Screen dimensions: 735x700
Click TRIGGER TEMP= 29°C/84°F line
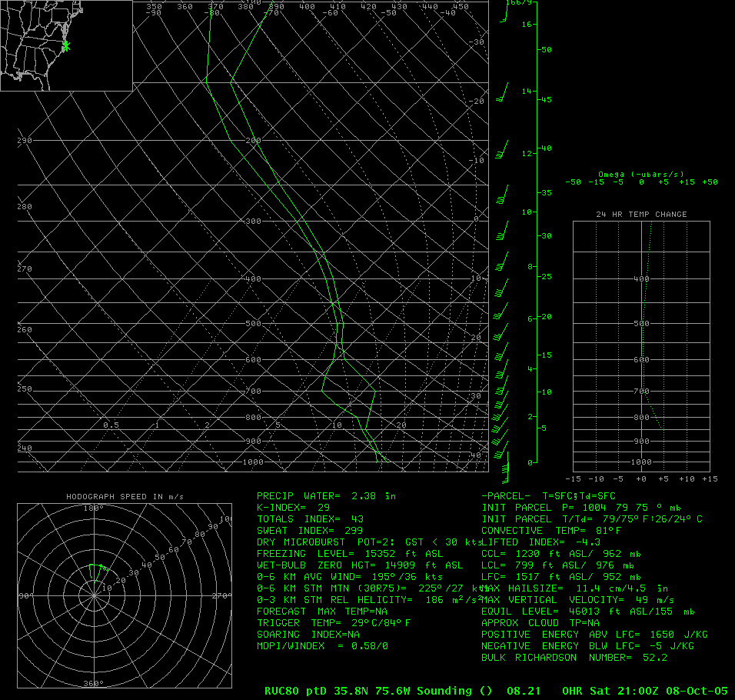click(334, 622)
